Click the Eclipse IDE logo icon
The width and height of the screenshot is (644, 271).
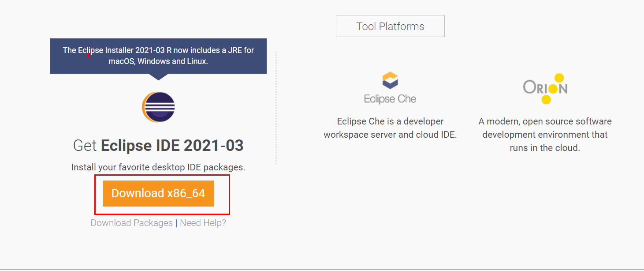158,107
